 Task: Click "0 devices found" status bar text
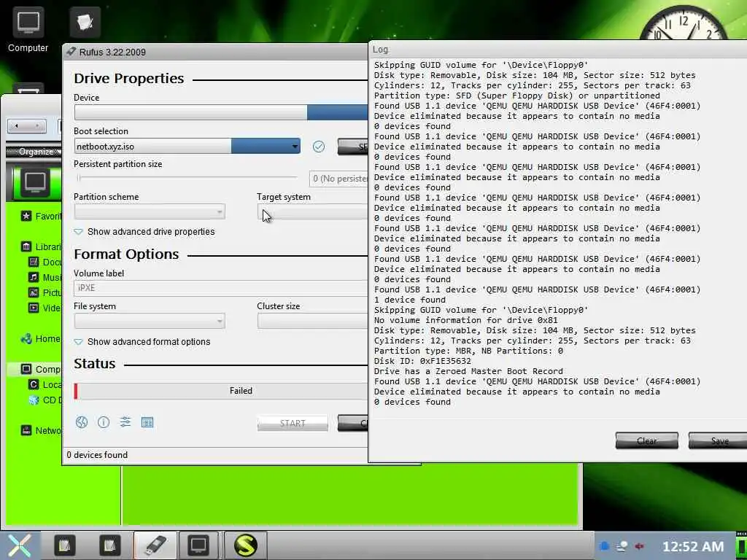click(x=97, y=455)
